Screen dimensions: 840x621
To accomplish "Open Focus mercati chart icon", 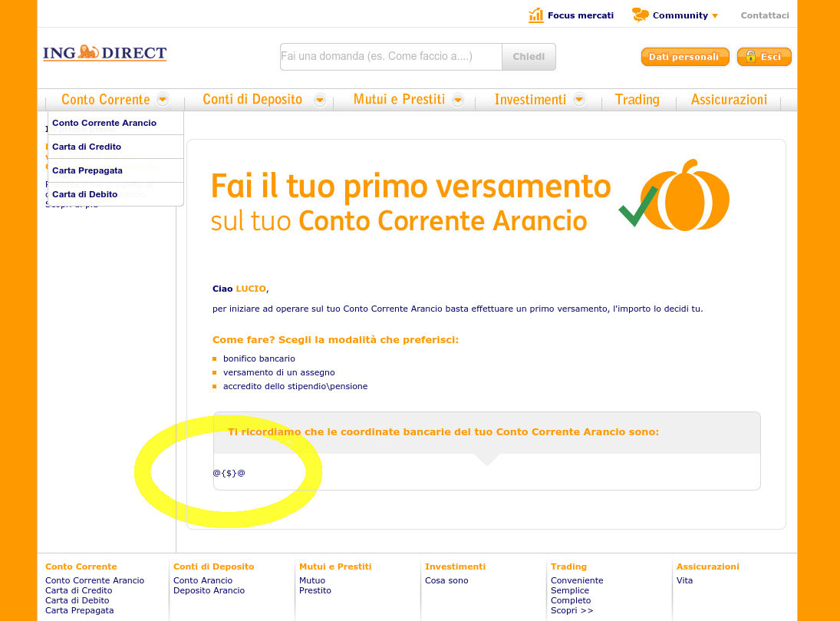I will pos(535,15).
